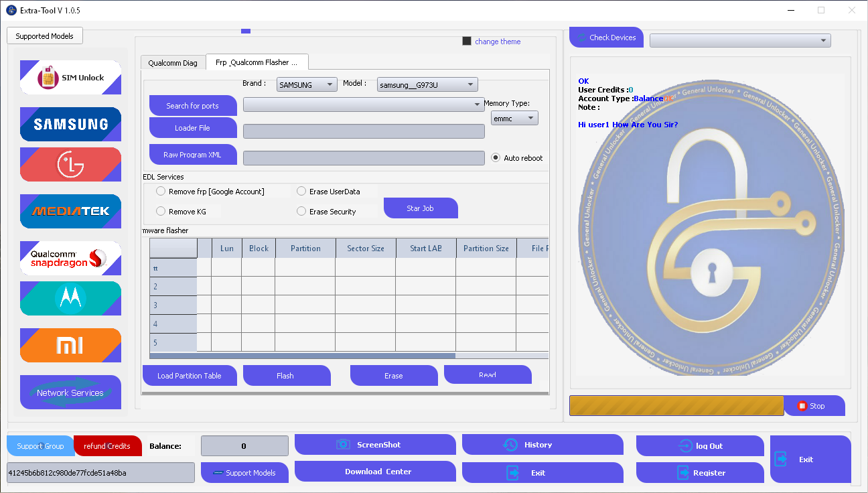Viewport: 868px width, 493px height.
Task: Open the SIM Unlock section
Action: point(71,77)
